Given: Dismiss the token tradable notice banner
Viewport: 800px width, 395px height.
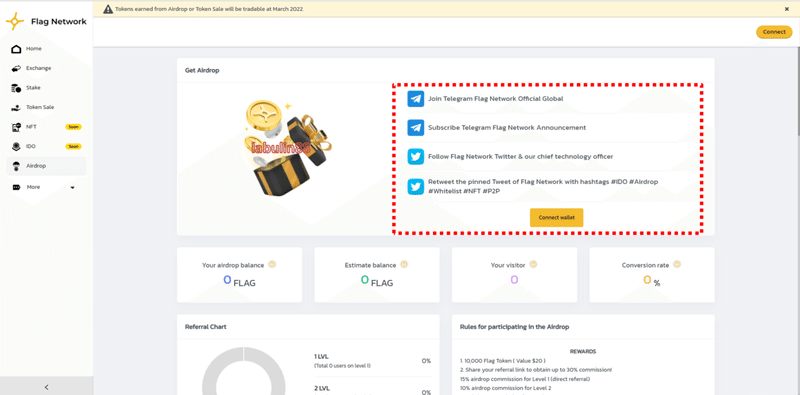Looking at the screenshot, I should [x=787, y=9].
